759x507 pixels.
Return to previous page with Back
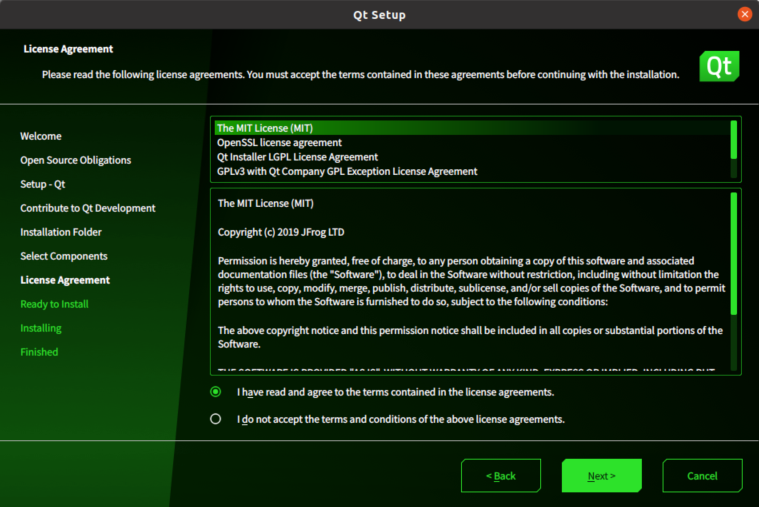point(501,476)
